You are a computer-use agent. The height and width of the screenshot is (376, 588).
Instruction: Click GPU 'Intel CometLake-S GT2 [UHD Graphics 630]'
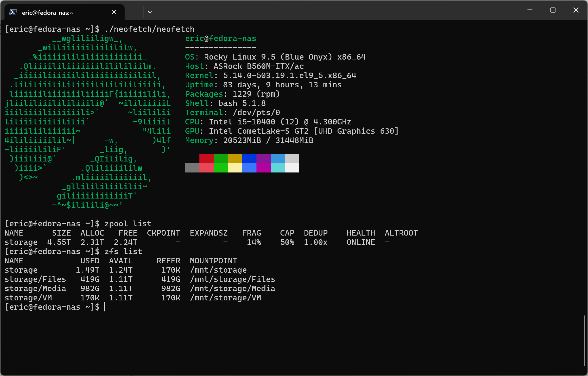tap(304, 131)
